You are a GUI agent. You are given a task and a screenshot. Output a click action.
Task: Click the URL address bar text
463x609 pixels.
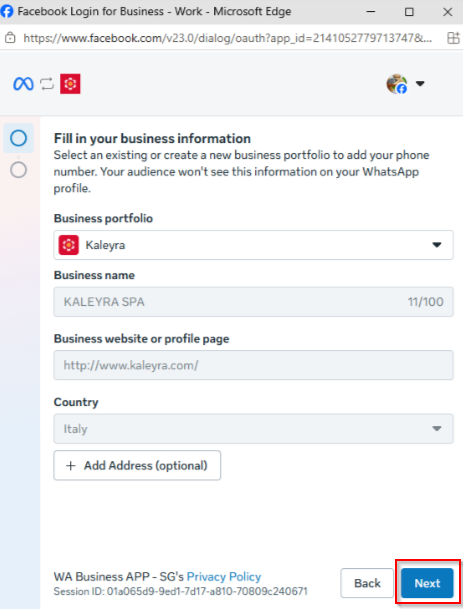point(228,38)
